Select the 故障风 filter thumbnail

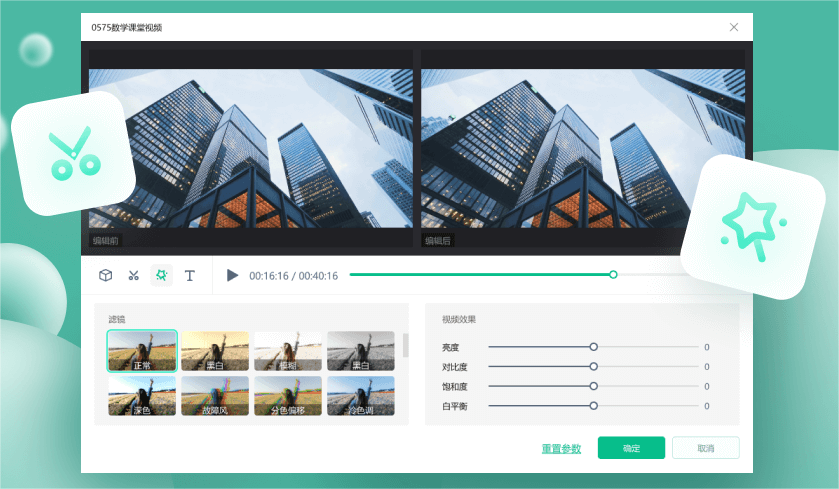(x=215, y=396)
